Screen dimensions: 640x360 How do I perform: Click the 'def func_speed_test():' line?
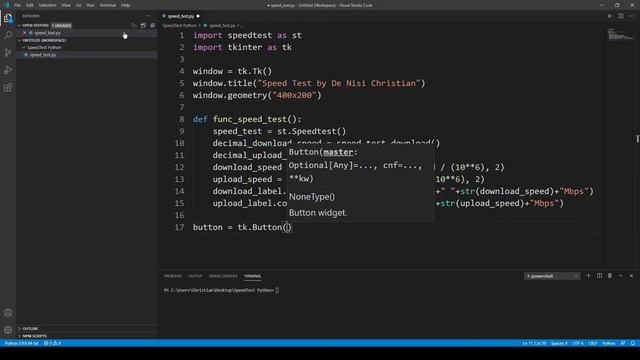tap(247, 119)
